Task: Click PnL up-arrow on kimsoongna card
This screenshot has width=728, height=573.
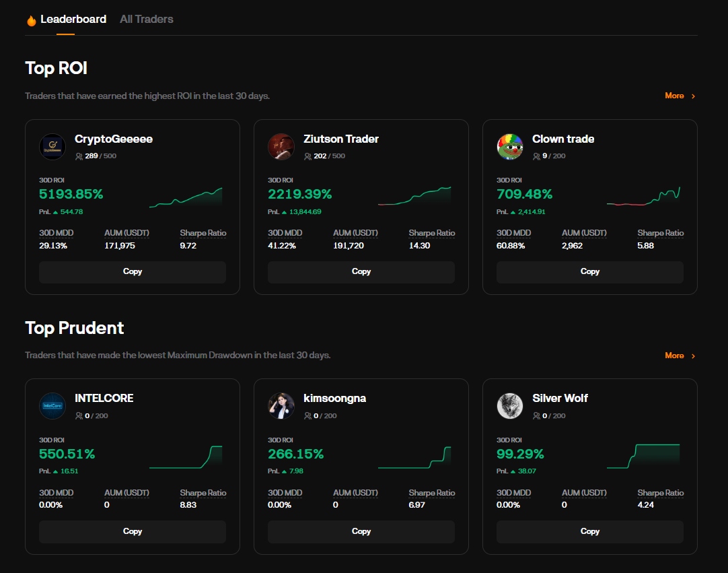Action: [x=284, y=472]
